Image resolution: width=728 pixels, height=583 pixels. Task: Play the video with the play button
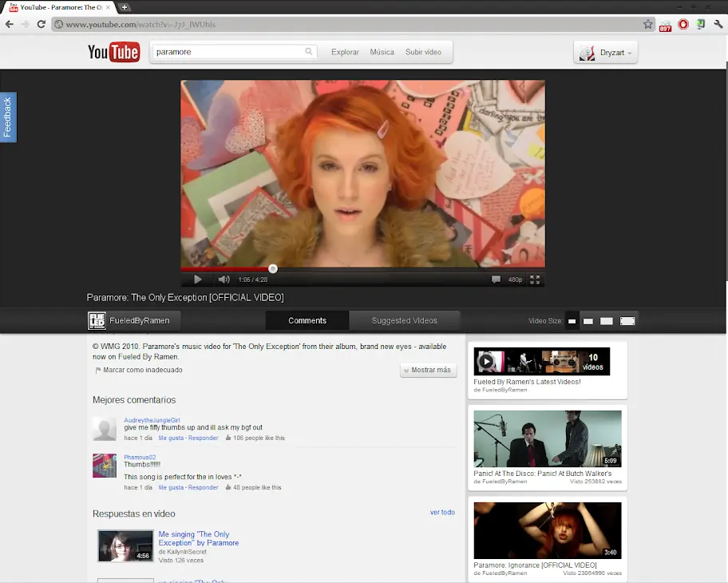[197, 280]
